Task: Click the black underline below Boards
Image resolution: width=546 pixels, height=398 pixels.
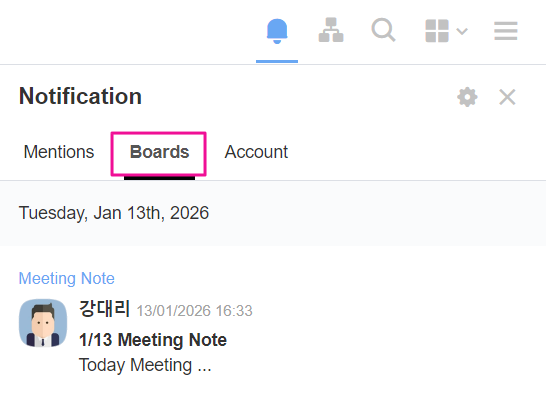Action: (x=159, y=178)
